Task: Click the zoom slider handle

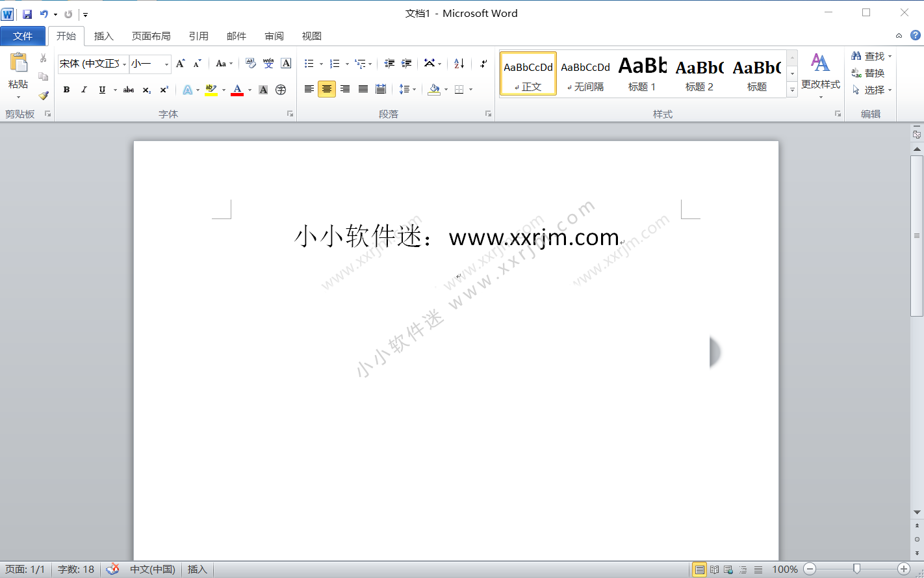Action: point(856,569)
